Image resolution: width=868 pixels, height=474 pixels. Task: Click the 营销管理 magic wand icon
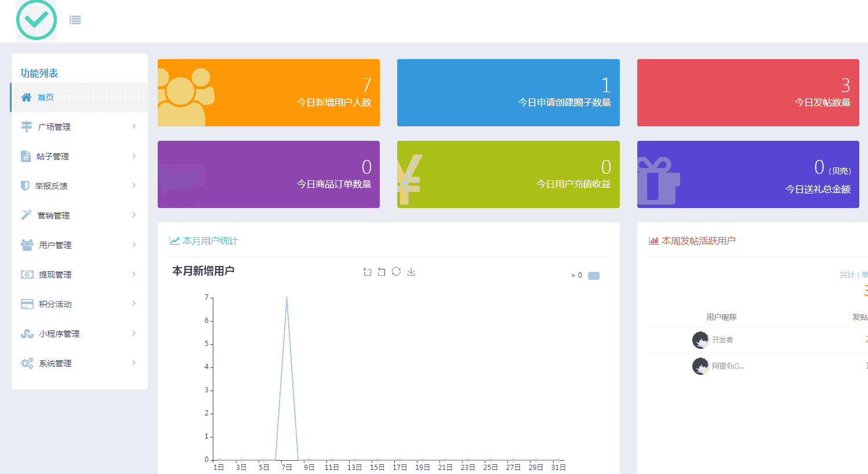pos(26,215)
